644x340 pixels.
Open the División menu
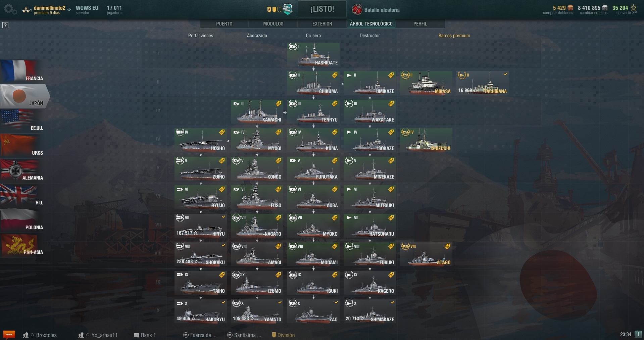point(283,335)
